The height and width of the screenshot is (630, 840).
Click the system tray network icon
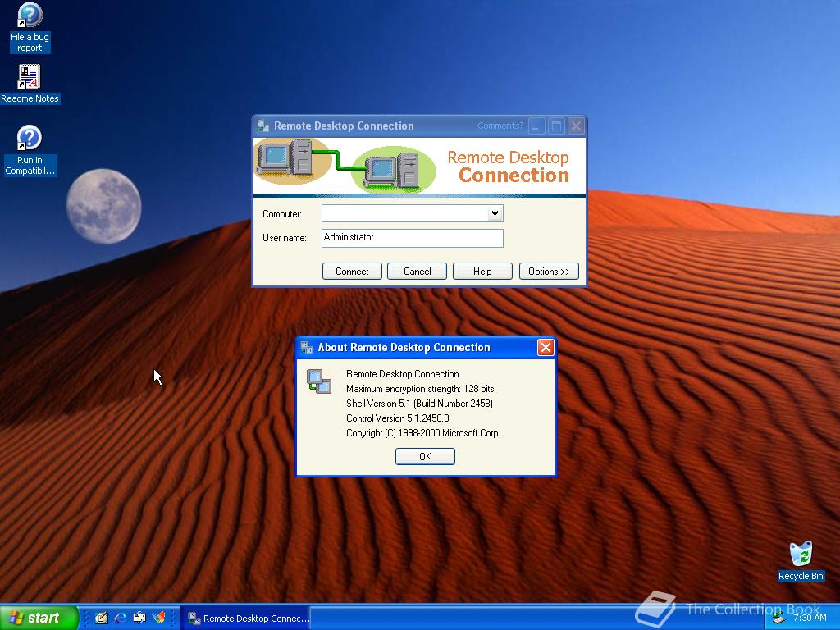778,619
